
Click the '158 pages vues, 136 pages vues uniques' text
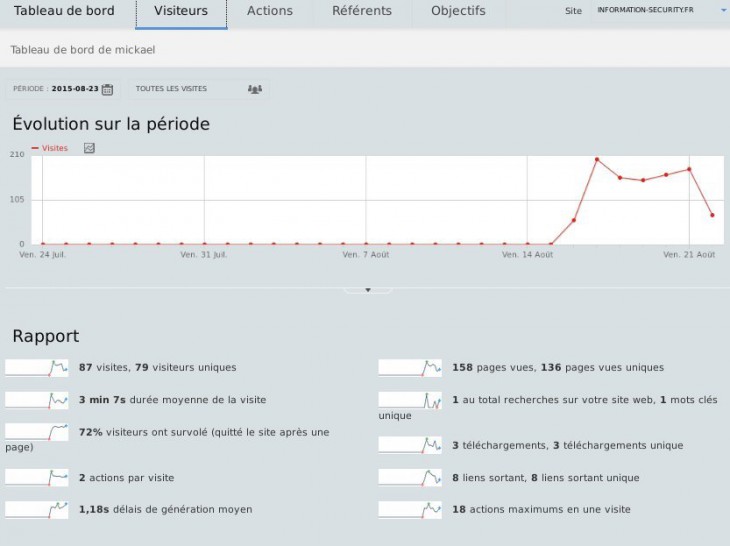pos(558,367)
